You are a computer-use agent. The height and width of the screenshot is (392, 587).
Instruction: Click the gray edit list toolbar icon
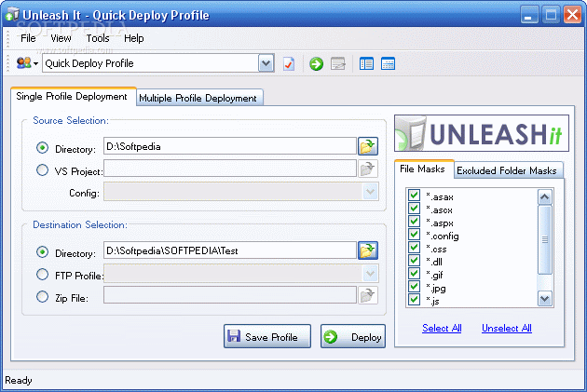(338, 63)
